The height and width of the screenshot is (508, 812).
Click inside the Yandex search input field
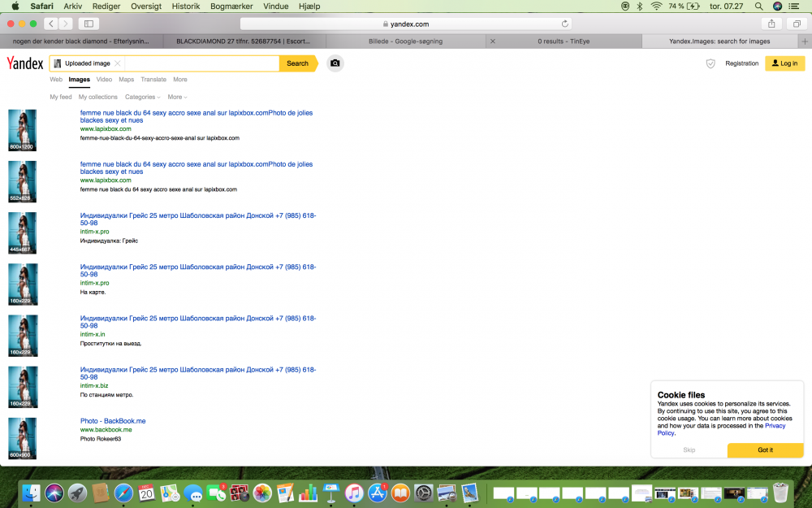(x=201, y=63)
